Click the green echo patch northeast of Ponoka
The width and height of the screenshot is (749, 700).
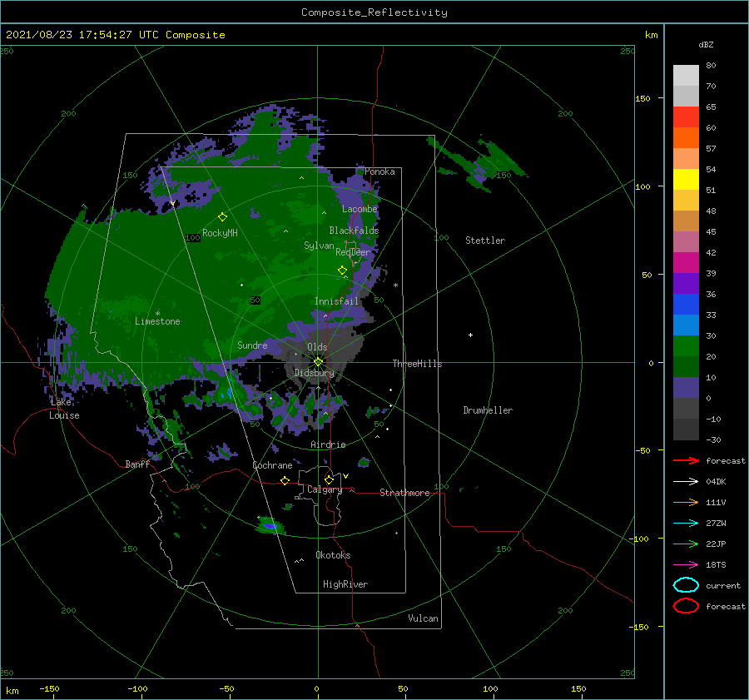478,162
